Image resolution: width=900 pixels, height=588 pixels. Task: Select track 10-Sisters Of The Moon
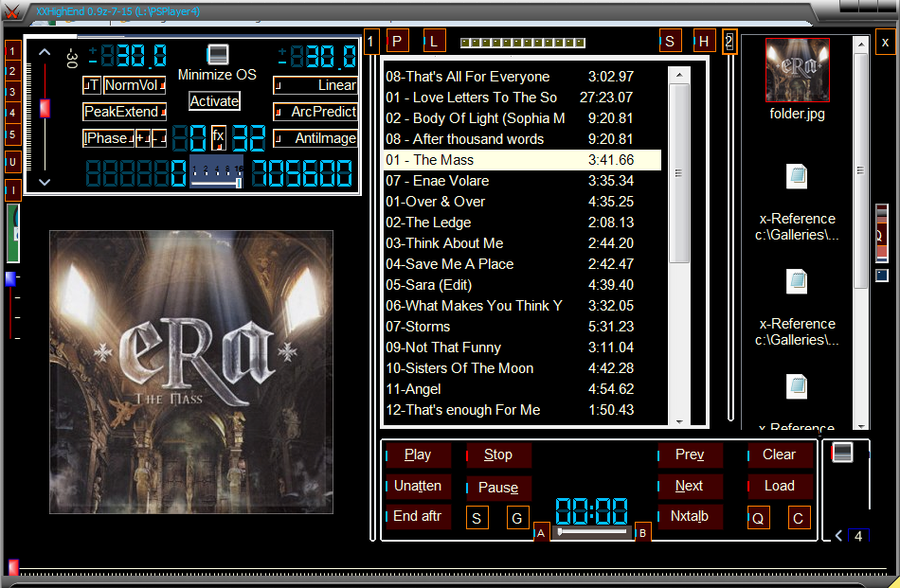pyautogui.click(x=522, y=368)
